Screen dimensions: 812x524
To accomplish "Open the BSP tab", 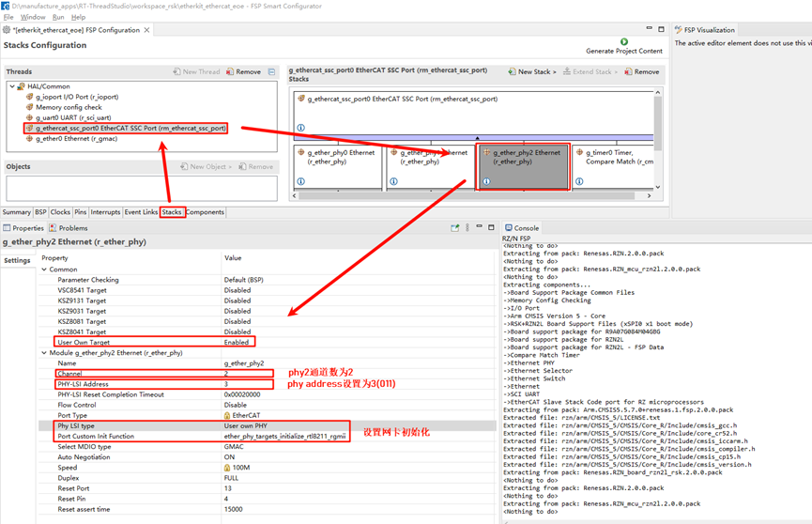I will pyautogui.click(x=40, y=212).
